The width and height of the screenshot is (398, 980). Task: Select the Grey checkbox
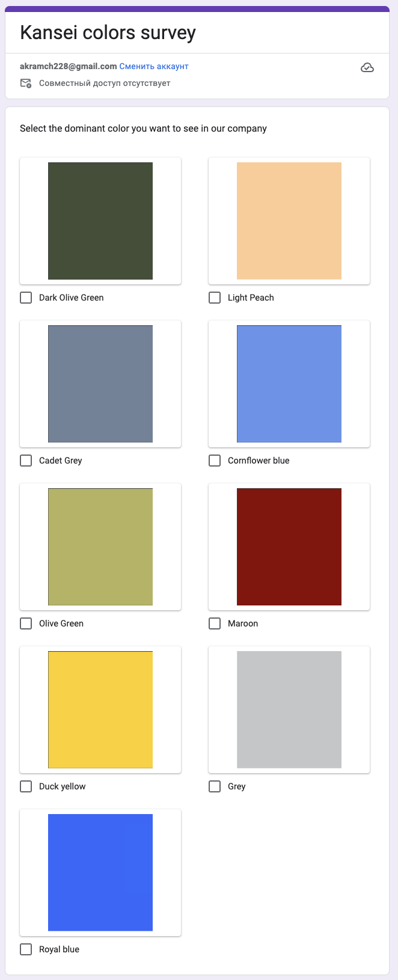point(215,786)
